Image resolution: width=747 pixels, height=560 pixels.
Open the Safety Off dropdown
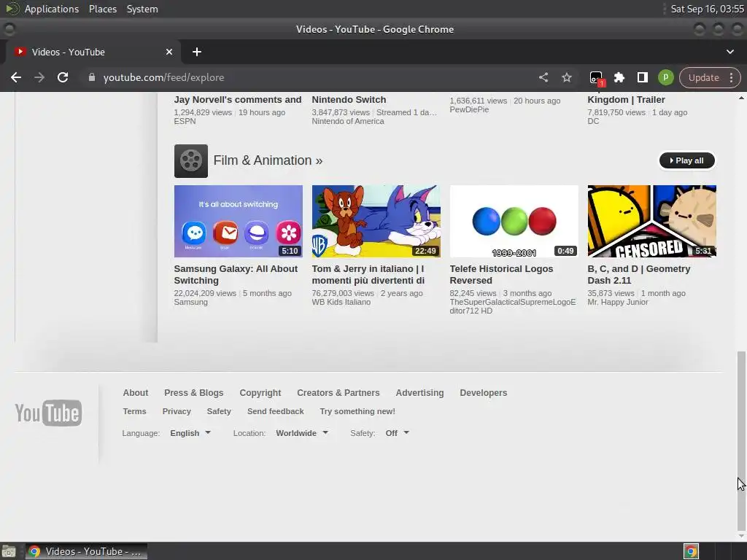(x=397, y=433)
